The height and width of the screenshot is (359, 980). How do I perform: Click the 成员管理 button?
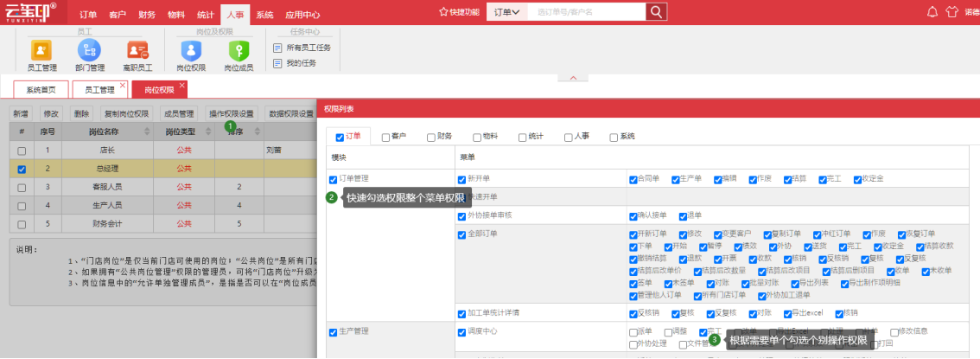[x=178, y=114]
